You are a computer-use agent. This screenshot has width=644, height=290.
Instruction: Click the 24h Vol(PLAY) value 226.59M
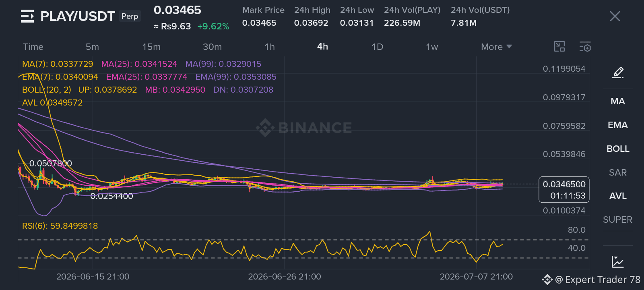(402, 23)
